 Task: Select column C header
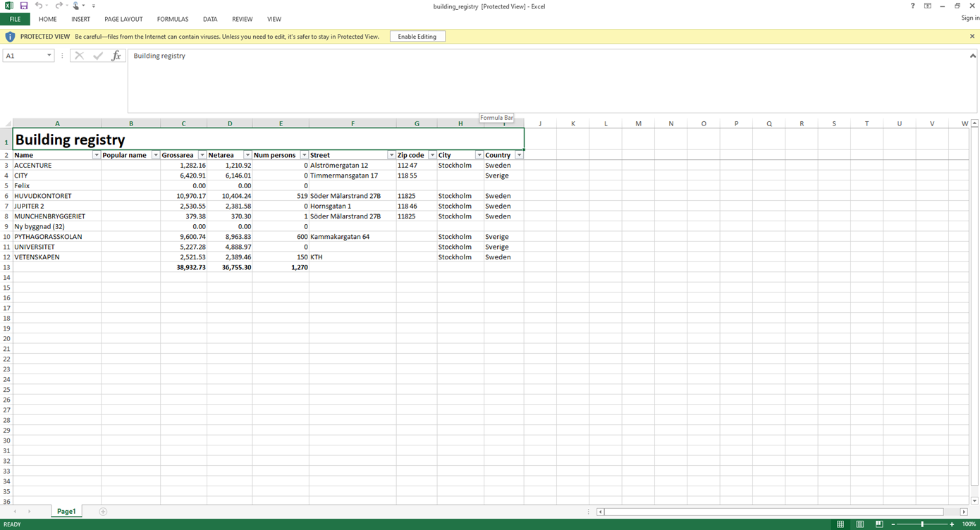tap(183, 123)
